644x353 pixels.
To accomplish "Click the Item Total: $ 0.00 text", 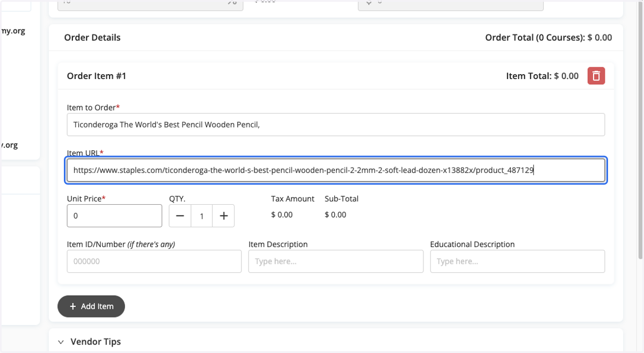I will pos(543,76).
